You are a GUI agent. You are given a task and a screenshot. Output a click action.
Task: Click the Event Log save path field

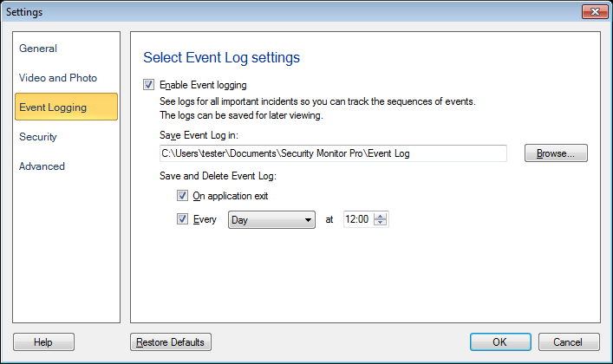pos(332,153)
